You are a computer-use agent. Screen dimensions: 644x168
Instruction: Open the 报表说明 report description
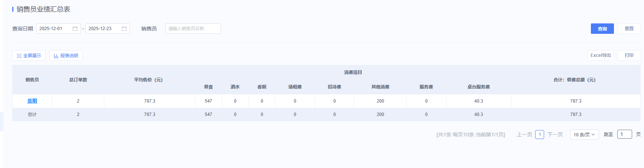66,55
